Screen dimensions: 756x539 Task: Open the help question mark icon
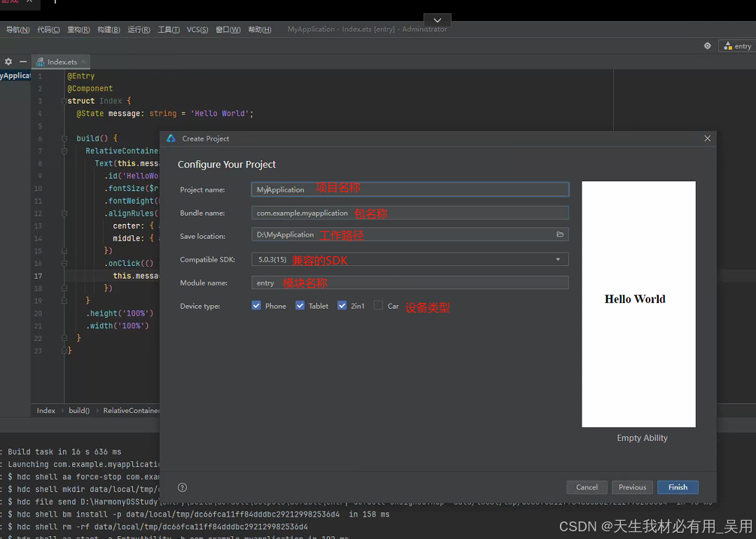click(x=182, y=487)
